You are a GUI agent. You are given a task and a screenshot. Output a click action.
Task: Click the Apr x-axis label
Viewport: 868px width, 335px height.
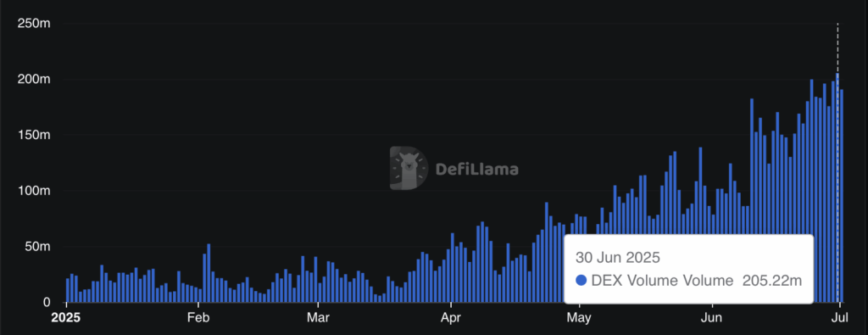tap(451, 318)
